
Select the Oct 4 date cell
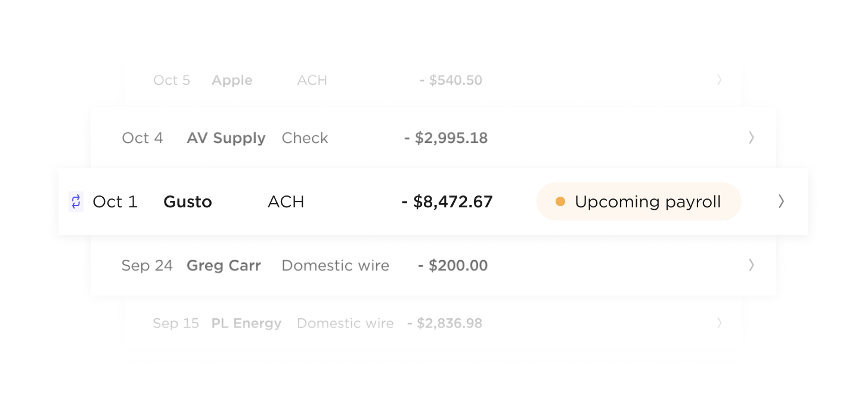pyautogui.click(x=142, y=138)
